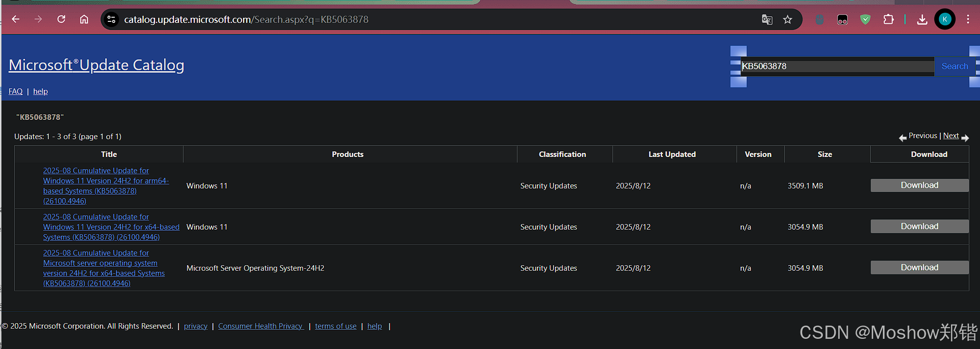This screenshot has width=980, height=349.
Task: Click the Previous page arrow icon
Action: [x=903, y=138]
